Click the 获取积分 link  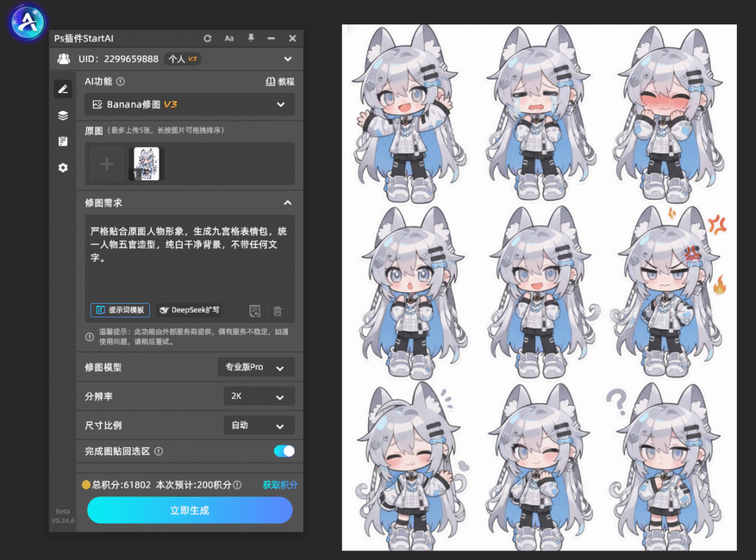(280, 485)
